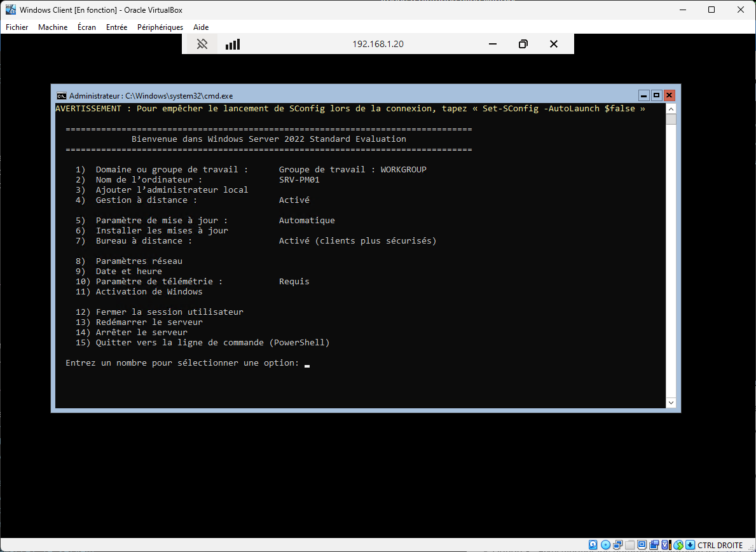Click the 'Automatique' update setting value
The width and height of the screenshot is (756, 552).
click(306, 220)
